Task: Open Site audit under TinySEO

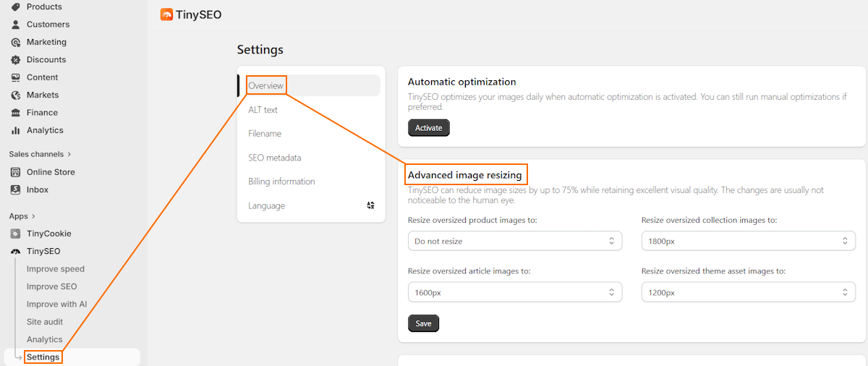Action: pyautogui.click(x=45, y=322)
